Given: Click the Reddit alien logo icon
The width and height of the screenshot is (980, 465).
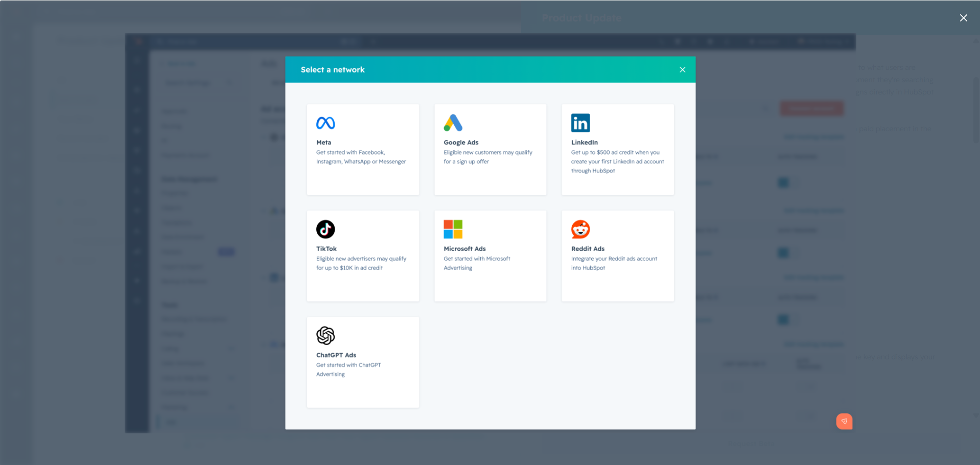Looking at the screenshot, I should (x=580, y=229).
